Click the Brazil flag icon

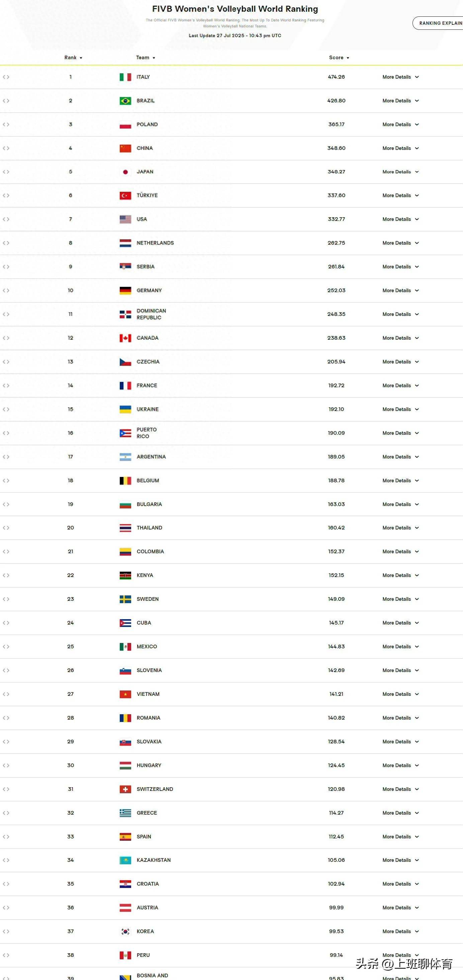(x=125, y=101)
